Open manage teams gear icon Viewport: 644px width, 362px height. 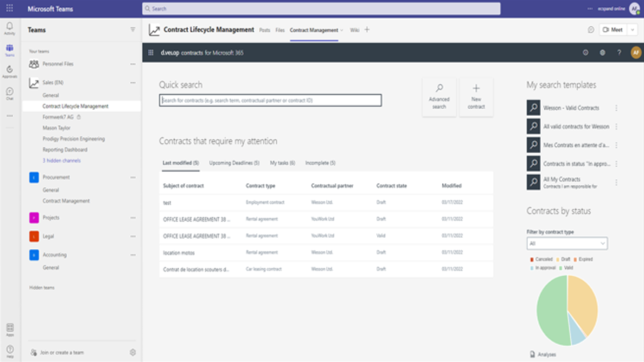[x=132, y=352]
